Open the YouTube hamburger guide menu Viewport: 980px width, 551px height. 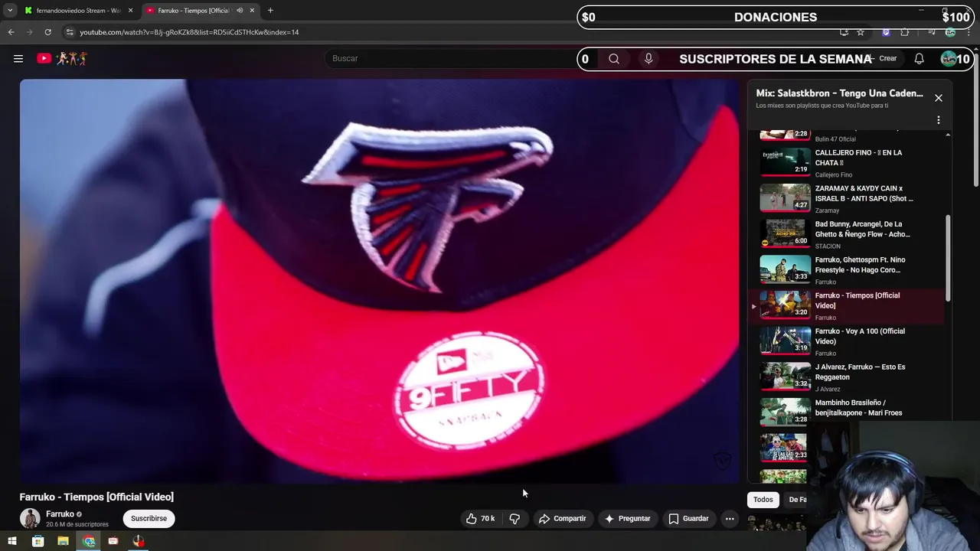[18, 58]
